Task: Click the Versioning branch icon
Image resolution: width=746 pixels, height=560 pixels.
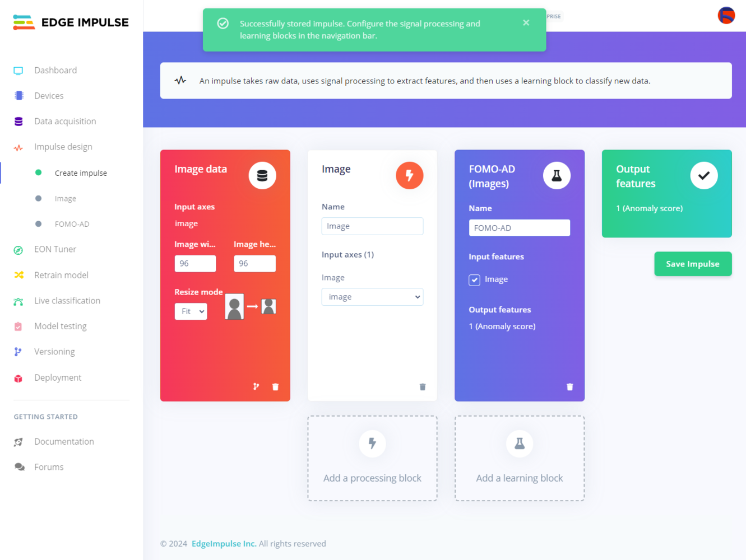Action: (18, 352)
